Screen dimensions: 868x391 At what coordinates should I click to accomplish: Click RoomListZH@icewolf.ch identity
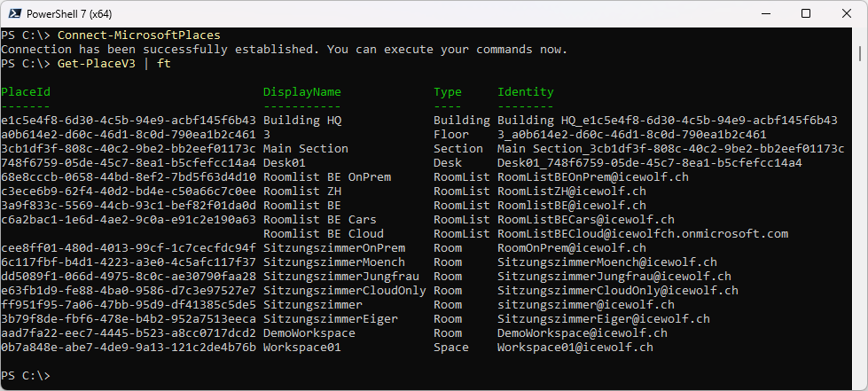(x=572, y=192)
